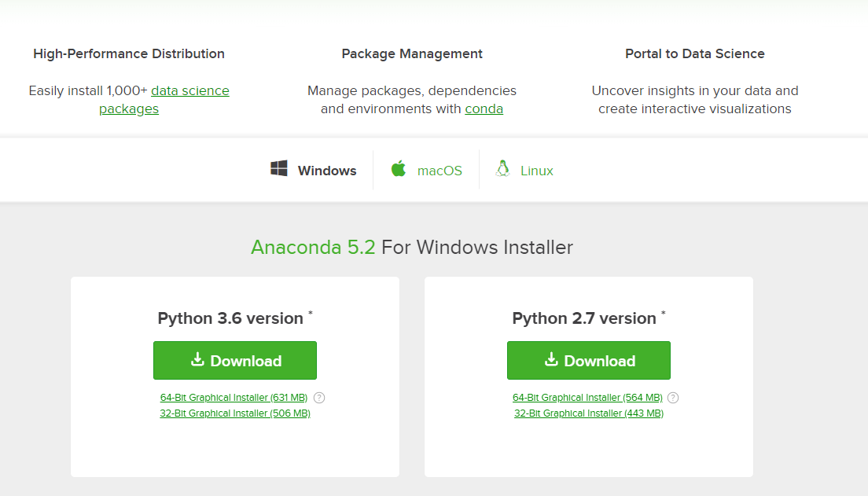Switch to the macOS tab
Viewport: 868px width, 496px height.
pos(440,171)
